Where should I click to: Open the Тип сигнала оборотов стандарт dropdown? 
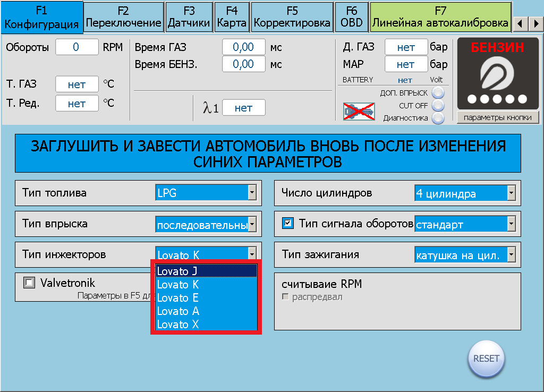point(465,224)
